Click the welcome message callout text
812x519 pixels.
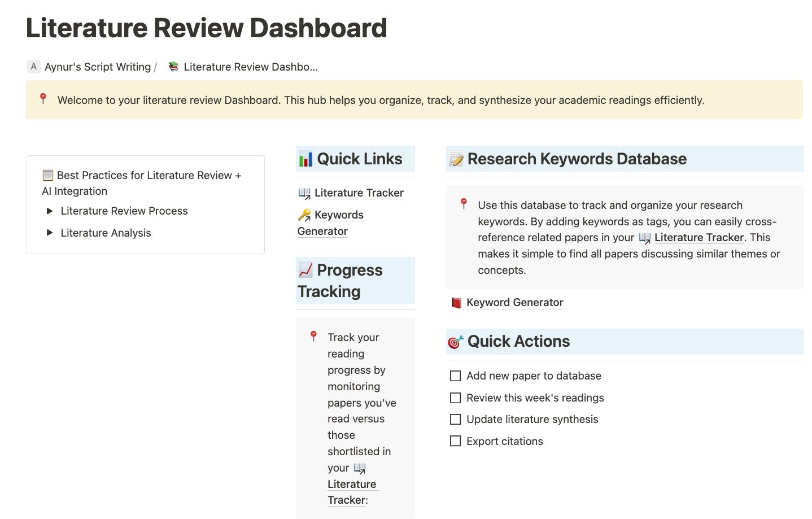381,101
